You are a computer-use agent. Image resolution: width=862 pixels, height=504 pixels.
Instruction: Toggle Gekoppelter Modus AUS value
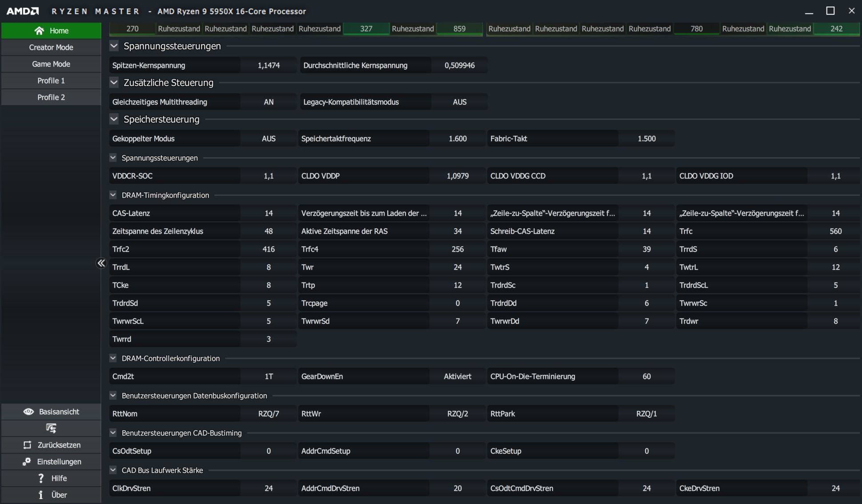(x=269, y=139)
